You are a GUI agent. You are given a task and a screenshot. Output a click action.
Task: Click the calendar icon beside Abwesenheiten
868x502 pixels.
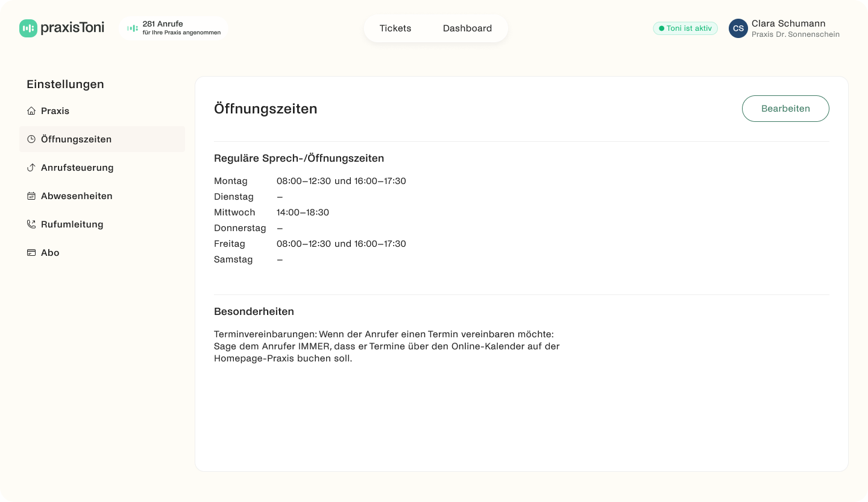31,196
